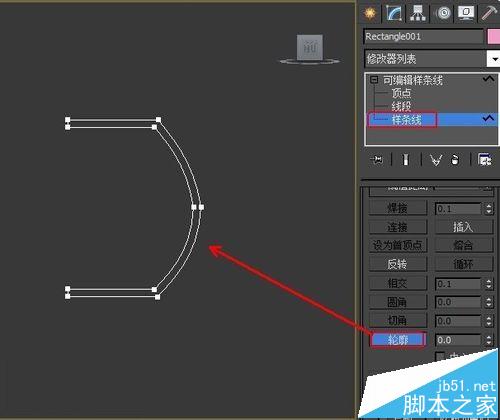Screen dimensions: 500x420
Task: Click the Make Unique icon below stack
Action: 436,160
